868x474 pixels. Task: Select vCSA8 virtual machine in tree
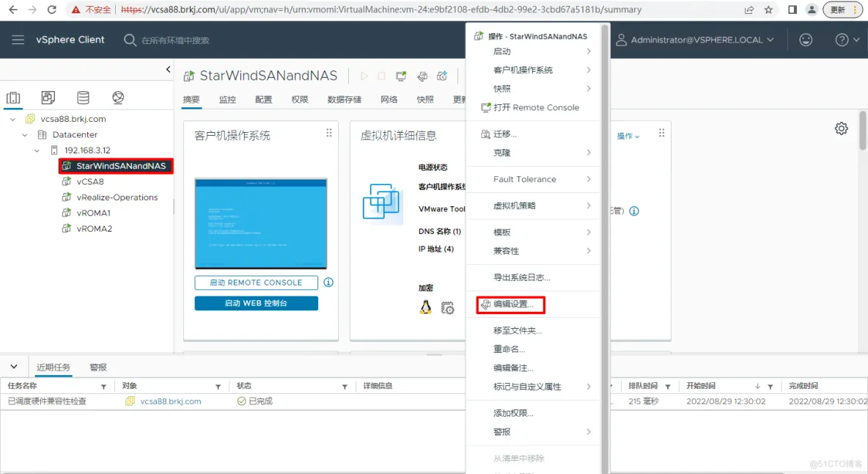[x=90, y=182]
